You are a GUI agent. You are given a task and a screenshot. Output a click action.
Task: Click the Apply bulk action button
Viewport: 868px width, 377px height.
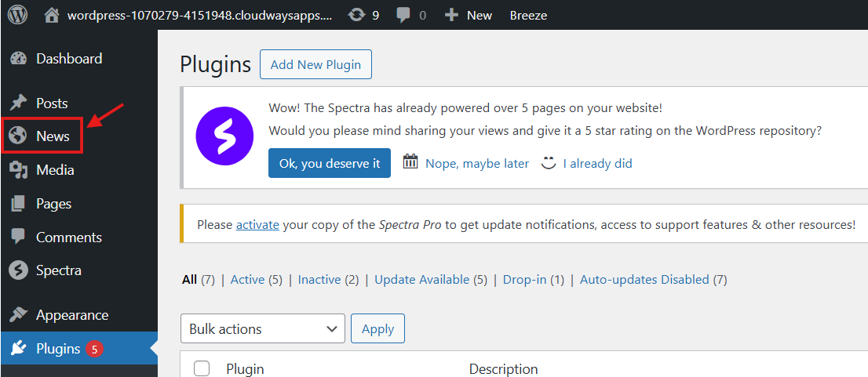(x=377, y=329)
